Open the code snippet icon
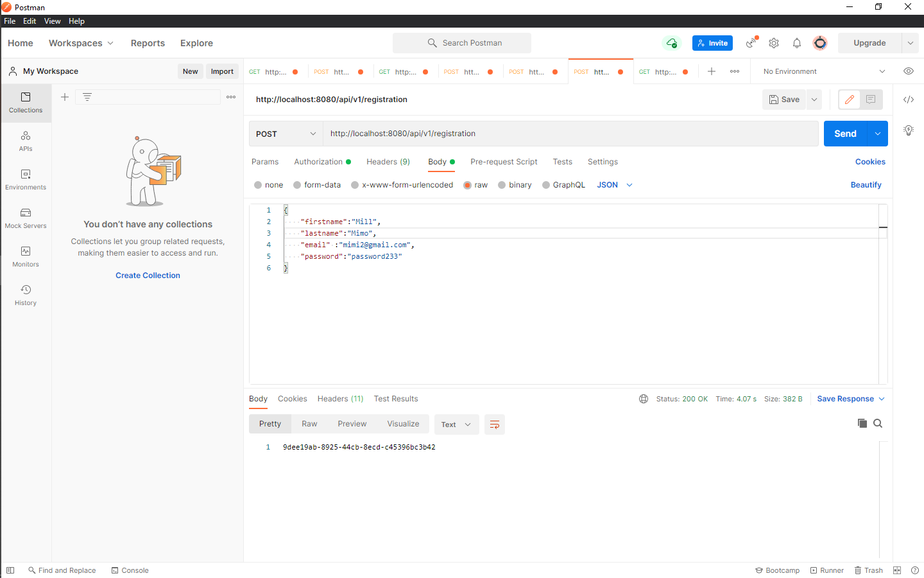The image size is (924, 578). 909,100
